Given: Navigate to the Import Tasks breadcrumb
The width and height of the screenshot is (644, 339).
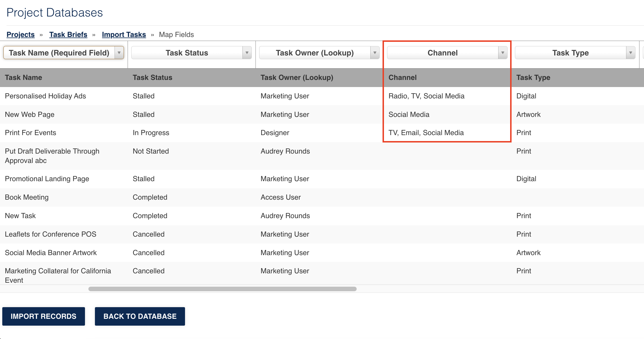Looking at the screenshot, I should [124, 35].
